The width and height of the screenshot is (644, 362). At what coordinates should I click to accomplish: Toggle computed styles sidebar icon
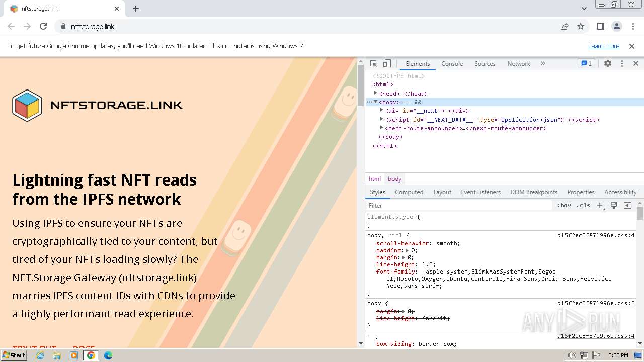click(627, 205)
